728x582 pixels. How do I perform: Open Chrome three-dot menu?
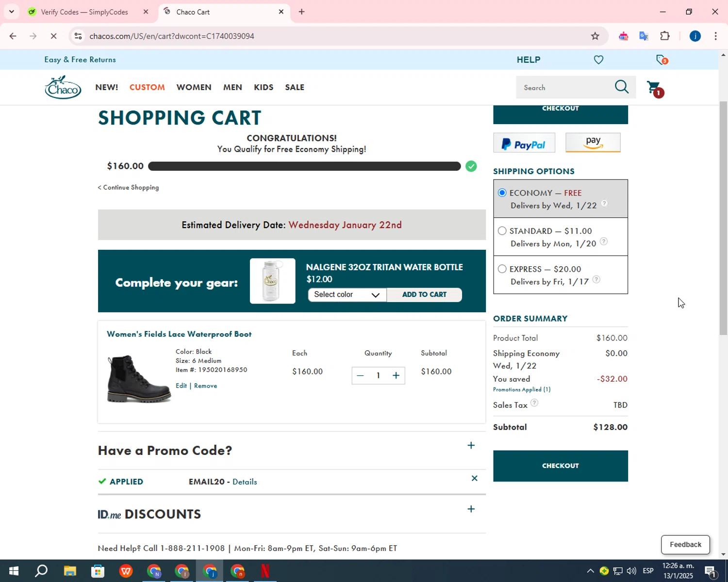[715, 36]
